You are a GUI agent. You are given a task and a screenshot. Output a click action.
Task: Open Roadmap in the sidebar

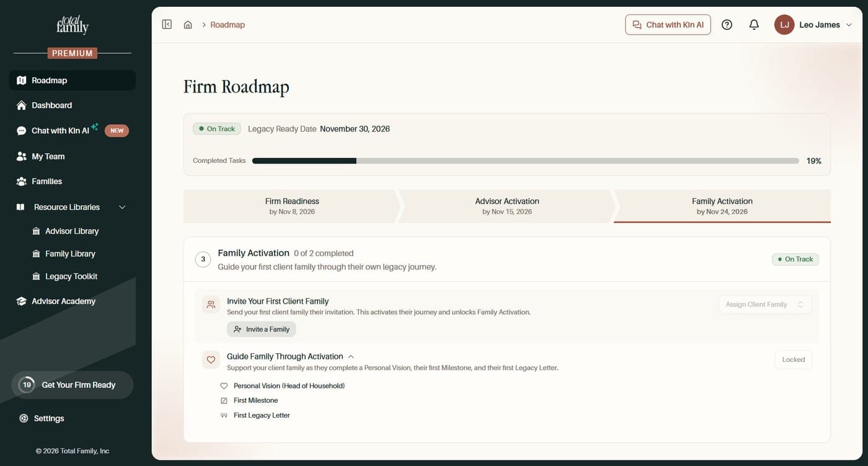(x=73, y=81)
